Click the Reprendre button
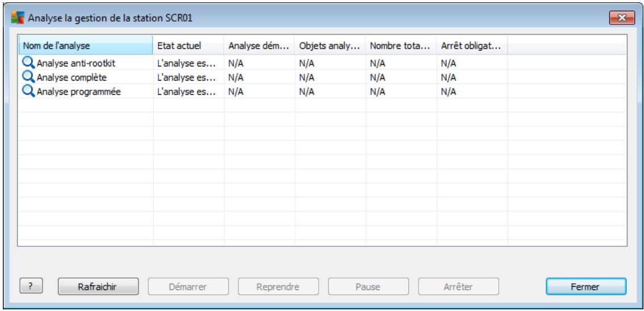Screen dimensions: 644x311 pos(278,287)
